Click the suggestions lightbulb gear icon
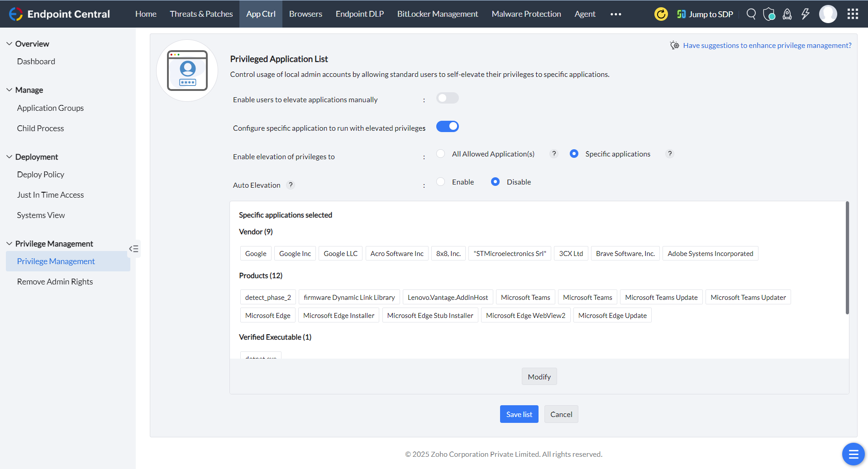This screenshot has width=868, height=469. pyautogui.click(x=675, y=45)
